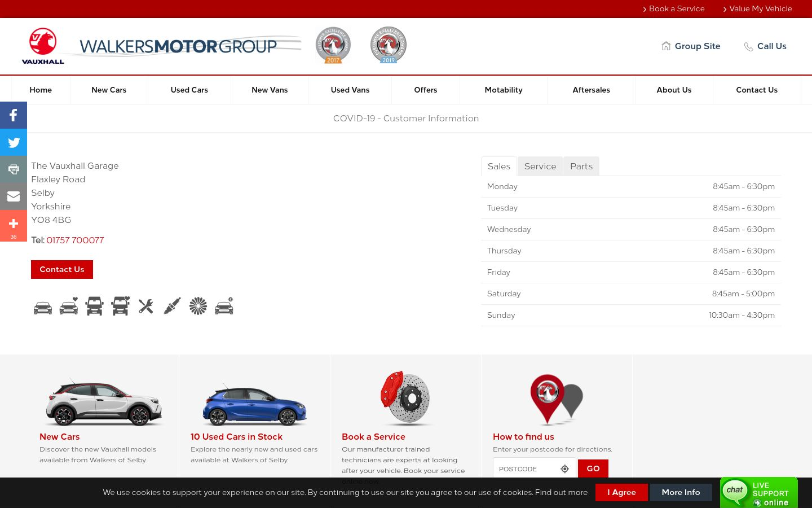This screenshot has width=812, height=508.
Task: Click the 2019 Customer Excellence badge
Action: 389,45
